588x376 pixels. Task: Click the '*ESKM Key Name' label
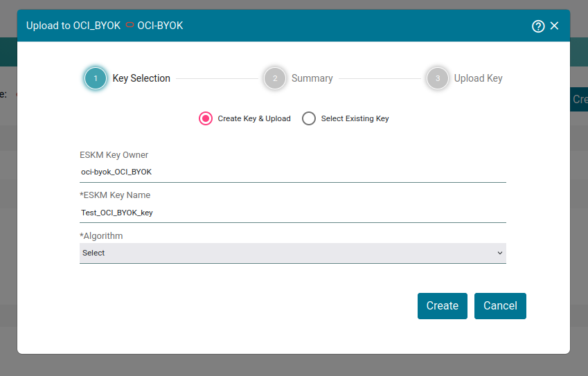115,195
